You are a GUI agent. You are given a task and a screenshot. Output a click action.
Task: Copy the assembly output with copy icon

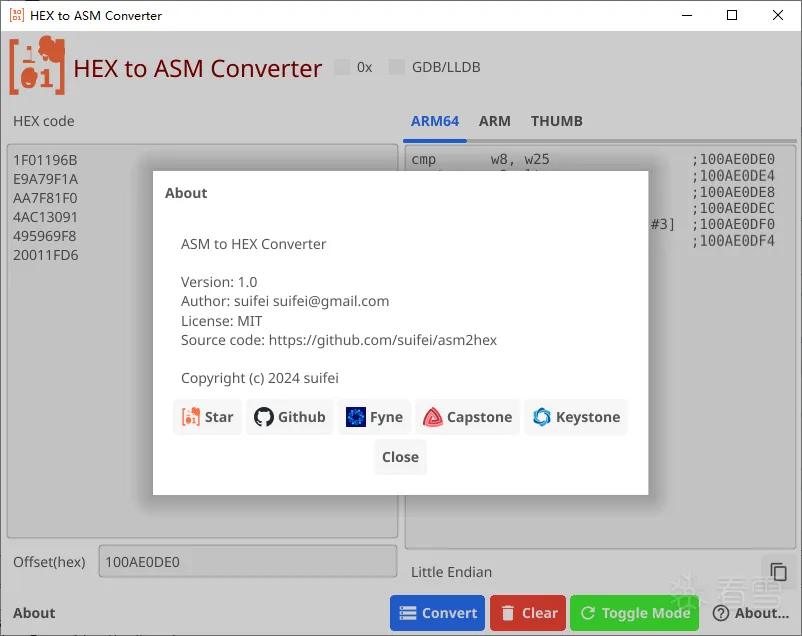(778, 572)
